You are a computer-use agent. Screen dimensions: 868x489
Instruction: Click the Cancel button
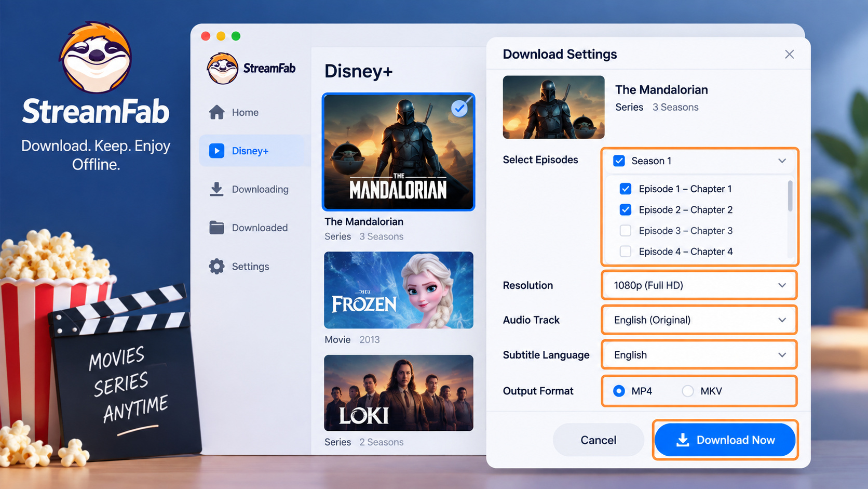point(599,440)
